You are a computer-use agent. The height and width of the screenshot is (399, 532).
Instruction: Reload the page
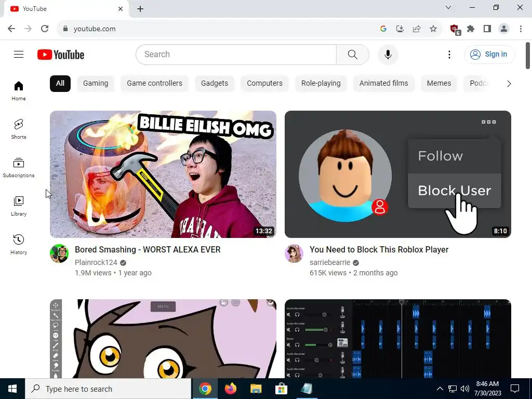45,29
